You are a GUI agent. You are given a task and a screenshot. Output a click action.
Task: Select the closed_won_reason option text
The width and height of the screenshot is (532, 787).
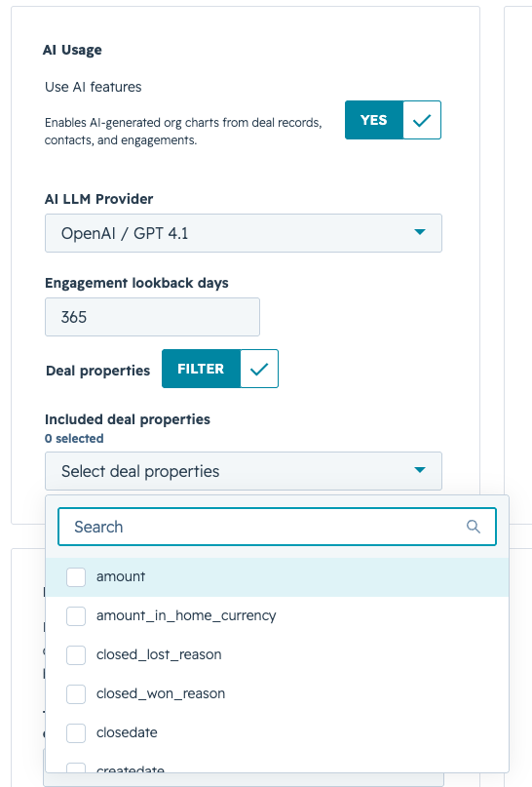[161, 693]
